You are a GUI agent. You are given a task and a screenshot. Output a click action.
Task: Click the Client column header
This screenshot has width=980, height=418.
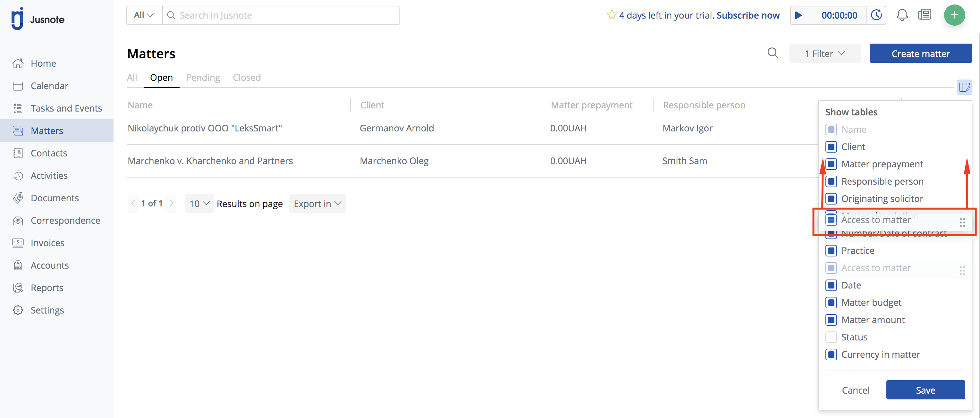(372, 105)
